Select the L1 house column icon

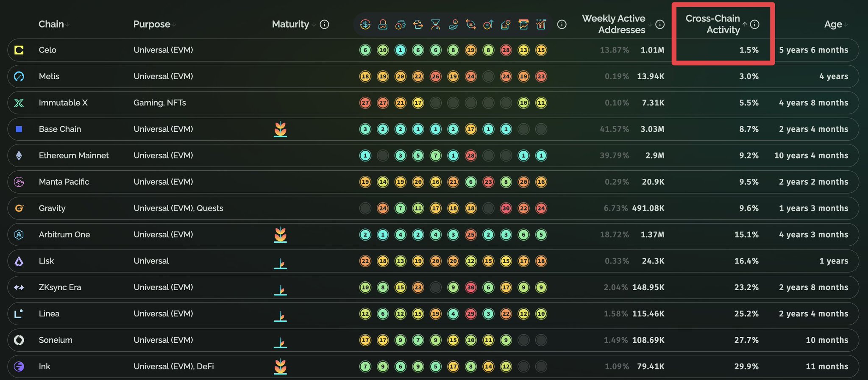click(x=506, y=25)
